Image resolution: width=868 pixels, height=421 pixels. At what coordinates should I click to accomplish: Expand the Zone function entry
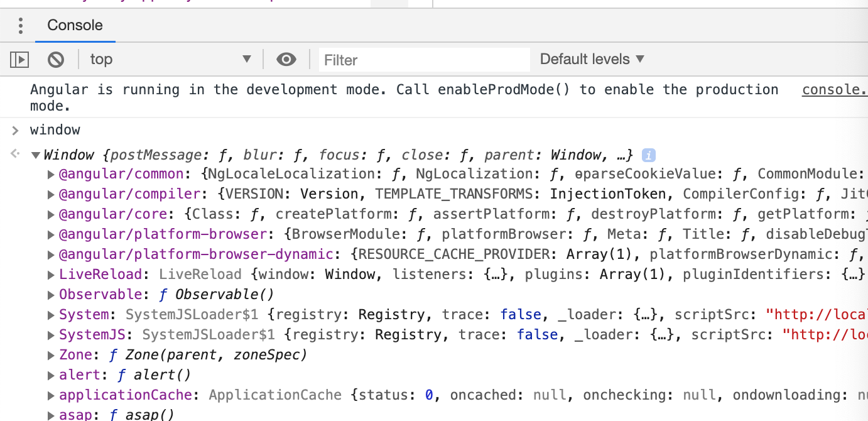(52, 355)
